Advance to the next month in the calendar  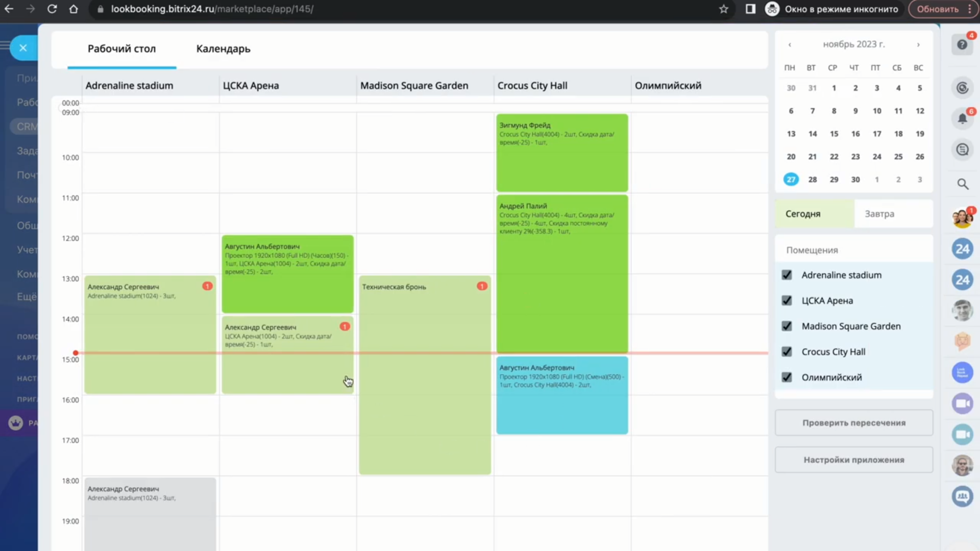pyautogui.click(x=918, y=45)
